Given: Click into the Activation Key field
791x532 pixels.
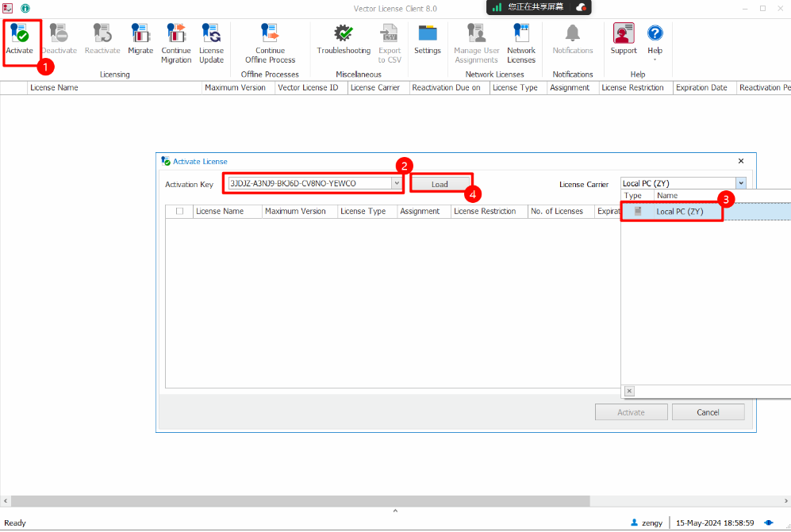Looking at the screenshot, I should click(309, 184).
